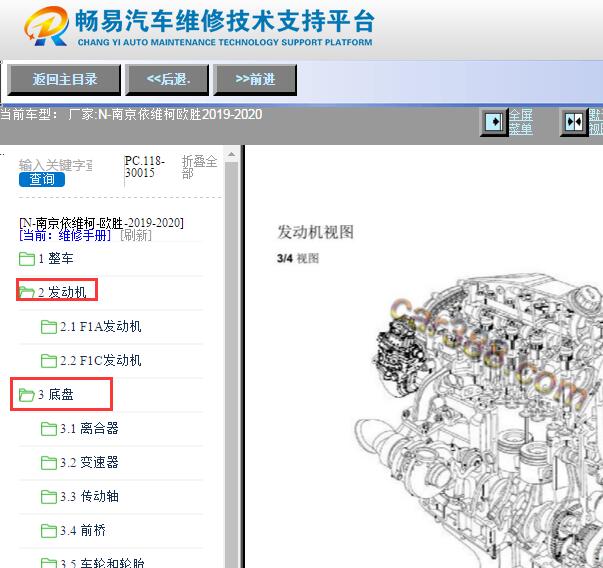603x568 pixels.
Task: Click the [N-南京依维柯-欧胜-2019-2020] title text
Action: pyautogui.click(x=102, y=223)
